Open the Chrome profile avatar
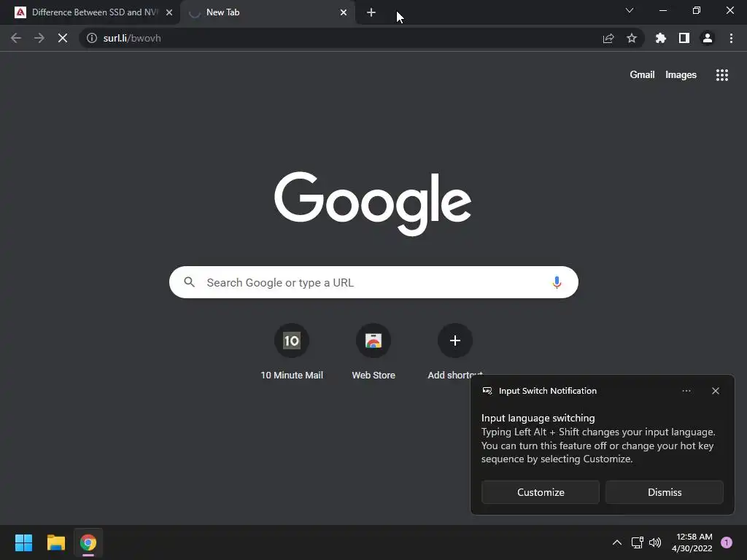This screenshot has width=747, height=560. (x=708, y=38)
